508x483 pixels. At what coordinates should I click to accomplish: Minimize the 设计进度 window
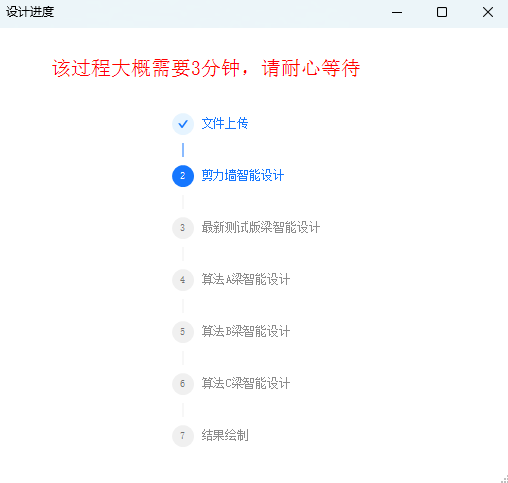click(x=397, y=13)
